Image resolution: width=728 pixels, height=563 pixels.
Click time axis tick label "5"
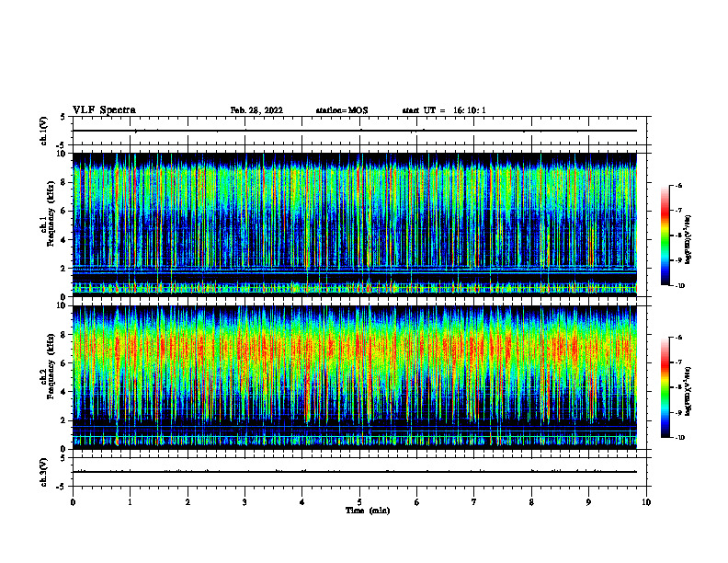359,502
